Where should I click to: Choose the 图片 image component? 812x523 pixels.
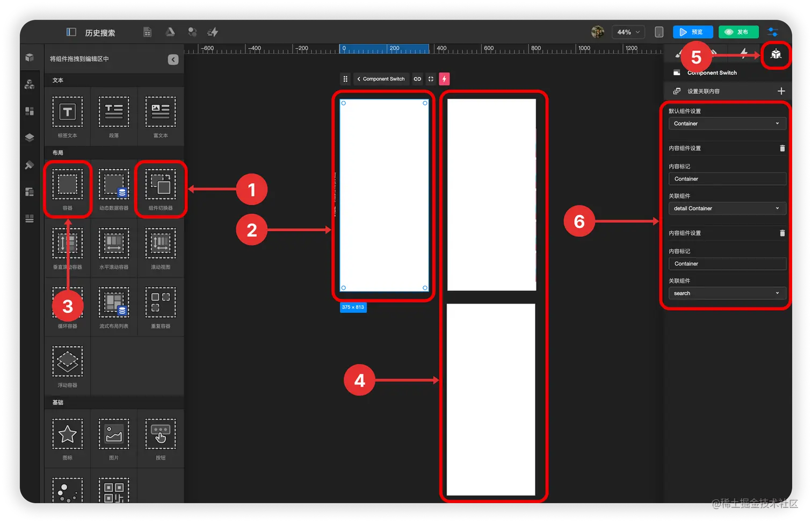click(x=114, y=439)
